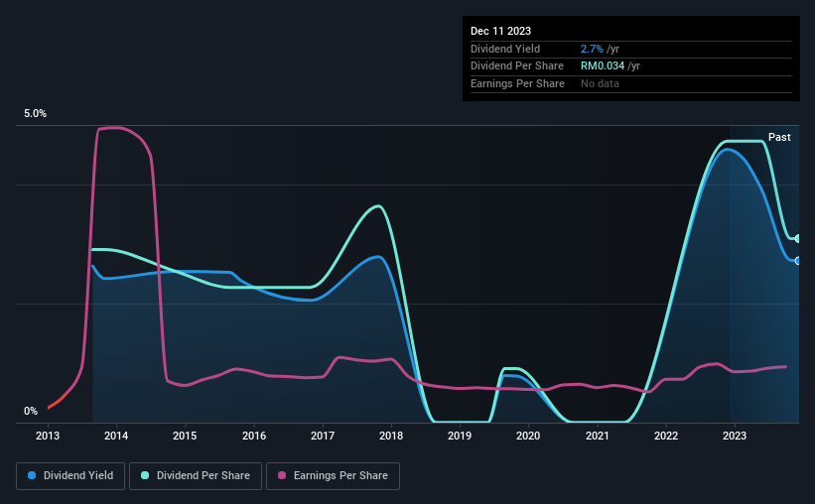
Task: Click the teal endpoint marker on the chart
Action: tap(797, 238)
